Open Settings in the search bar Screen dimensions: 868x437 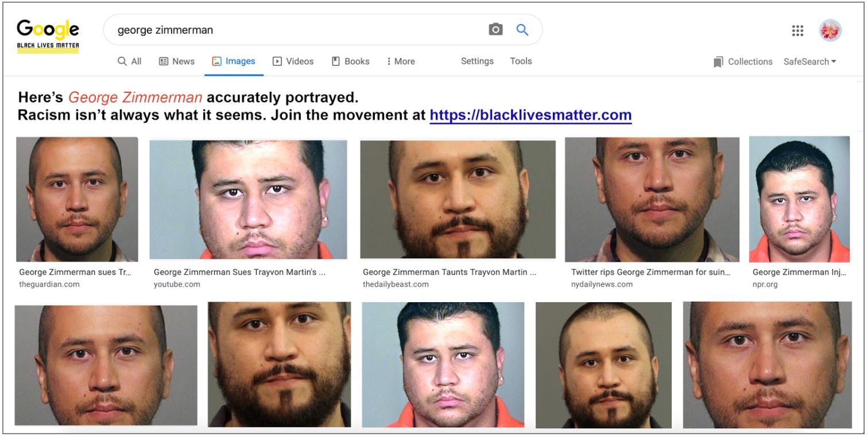(x=477, y=61)
